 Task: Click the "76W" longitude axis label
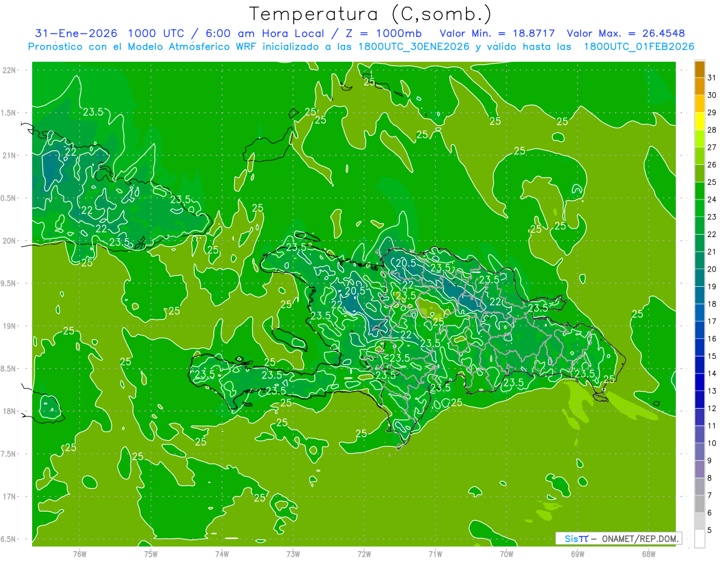80,554
